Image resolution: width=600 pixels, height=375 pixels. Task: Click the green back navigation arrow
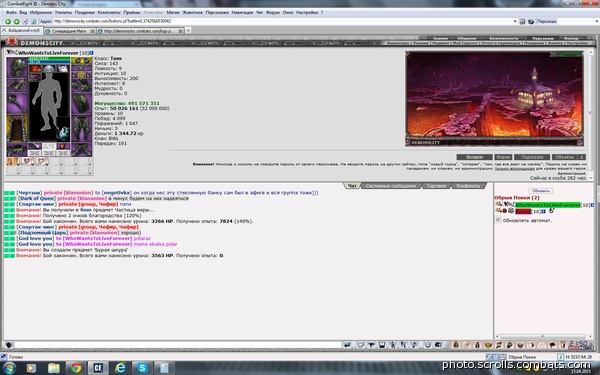[8, 21]
